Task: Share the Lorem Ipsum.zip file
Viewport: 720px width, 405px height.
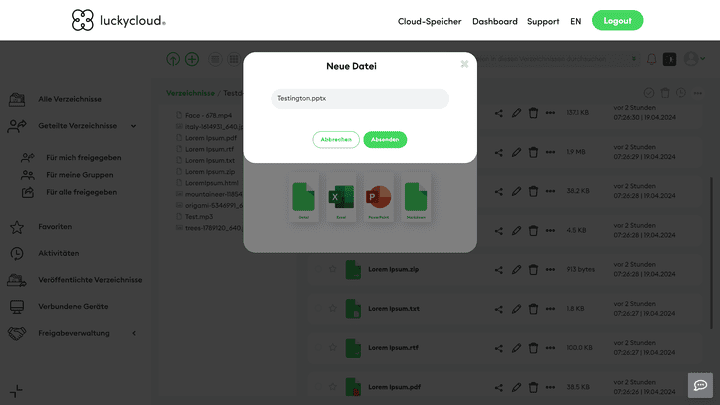Action: coord(499,270)
